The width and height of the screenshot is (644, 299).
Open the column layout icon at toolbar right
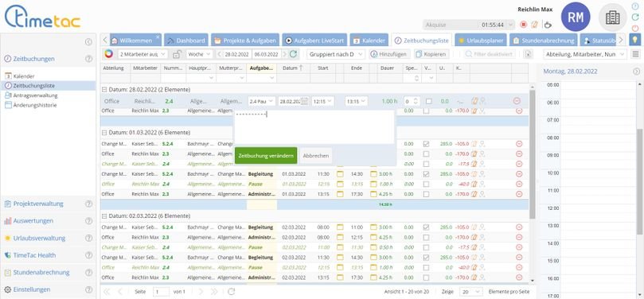tap(635, 54)
